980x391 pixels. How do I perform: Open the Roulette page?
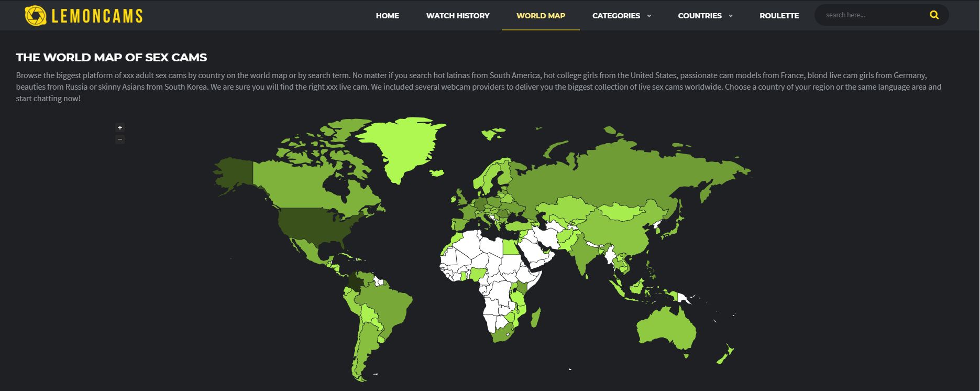tap(779, 16)
